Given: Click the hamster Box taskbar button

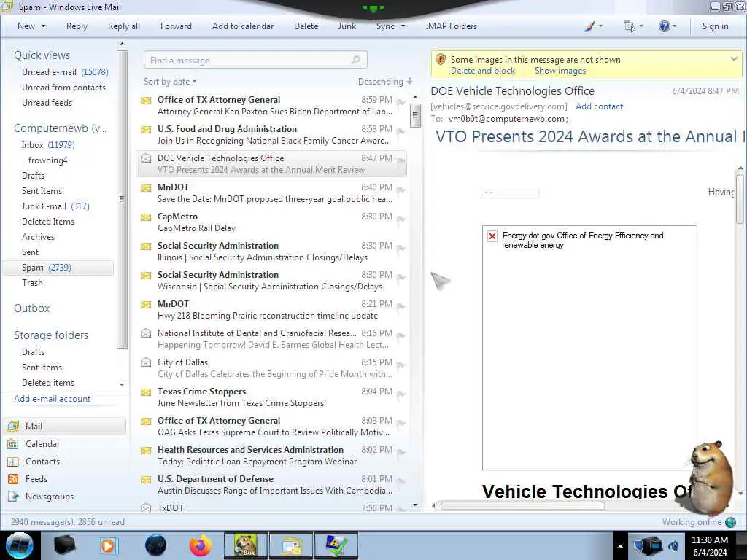Looking at the screenshot, I should pos(246,545).
